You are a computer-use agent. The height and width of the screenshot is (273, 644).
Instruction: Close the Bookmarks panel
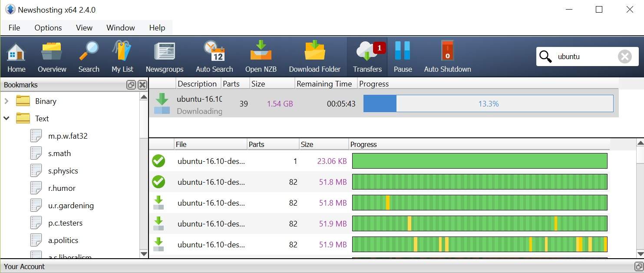pos(142,85)
